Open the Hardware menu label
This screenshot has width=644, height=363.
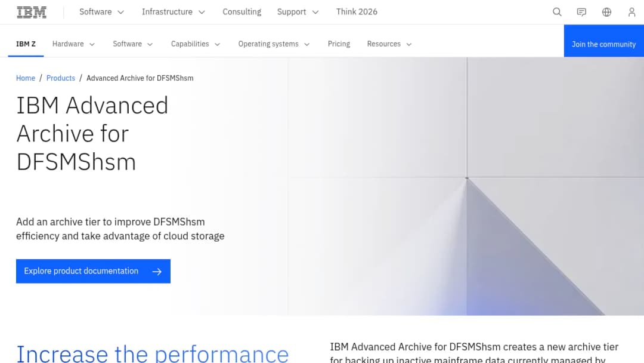(68, 44)
